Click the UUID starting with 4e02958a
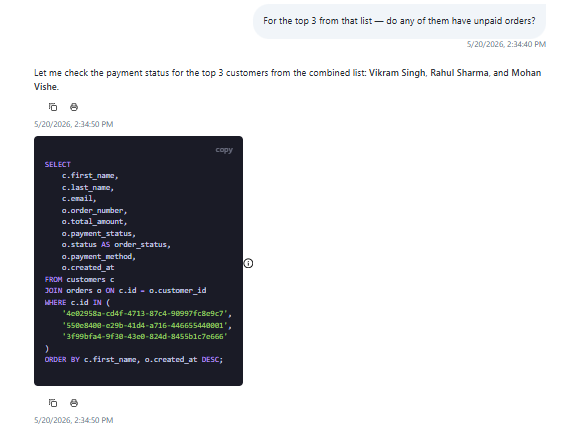 pos(145,313)
